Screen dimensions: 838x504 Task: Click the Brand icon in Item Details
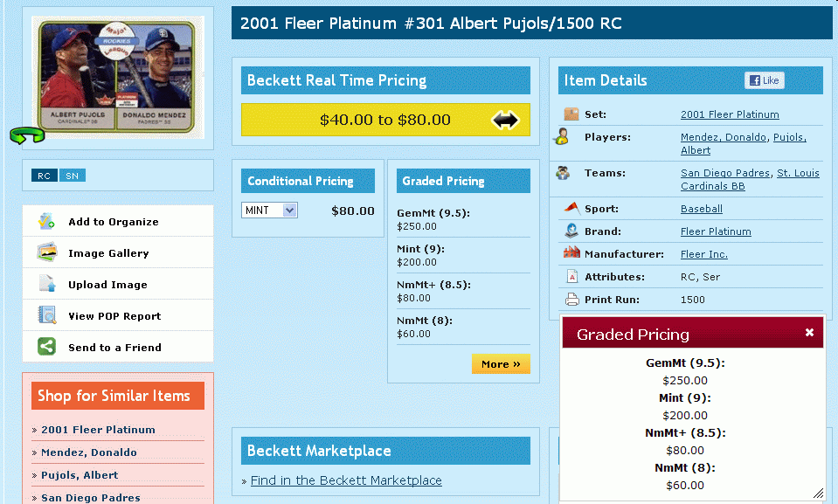click(571, 231)
